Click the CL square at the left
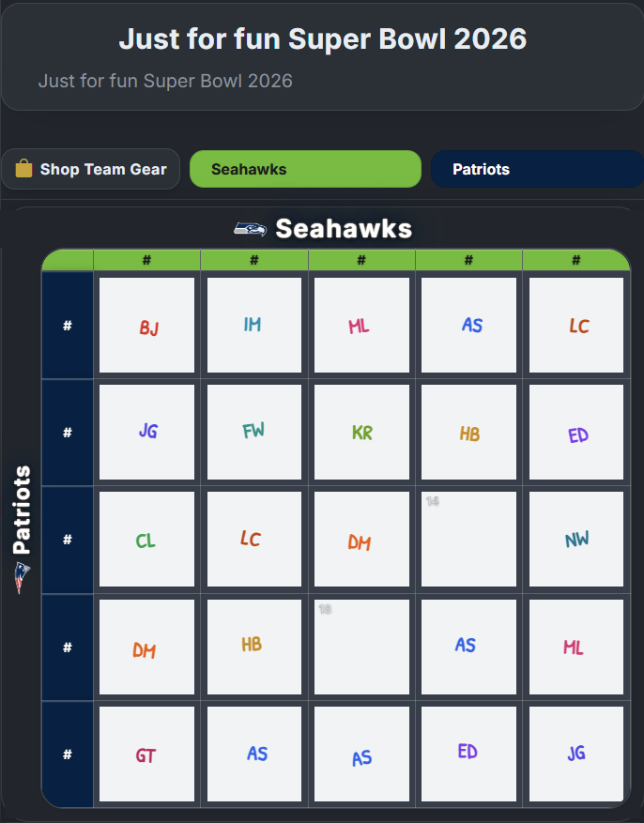Viewport: 644px width, 823px height. (x=146, y=540)
